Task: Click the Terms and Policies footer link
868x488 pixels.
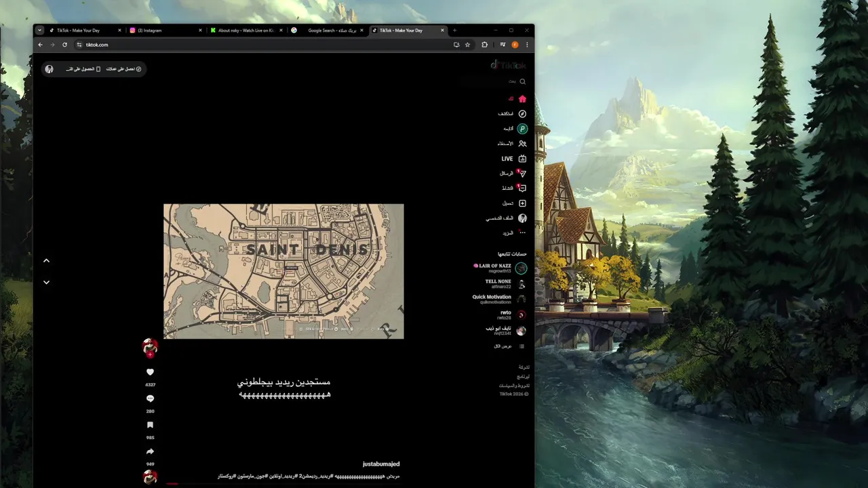Action: click(514, 386)
